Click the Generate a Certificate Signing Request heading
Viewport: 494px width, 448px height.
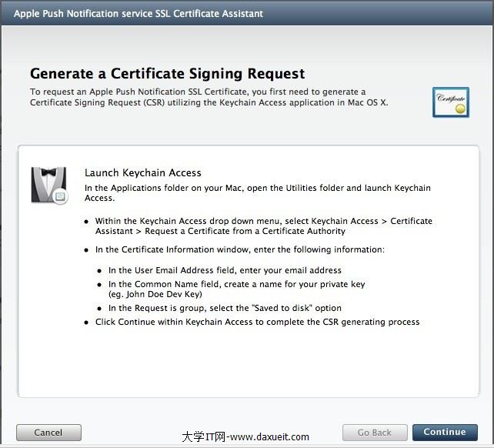(x=167, y=74)
